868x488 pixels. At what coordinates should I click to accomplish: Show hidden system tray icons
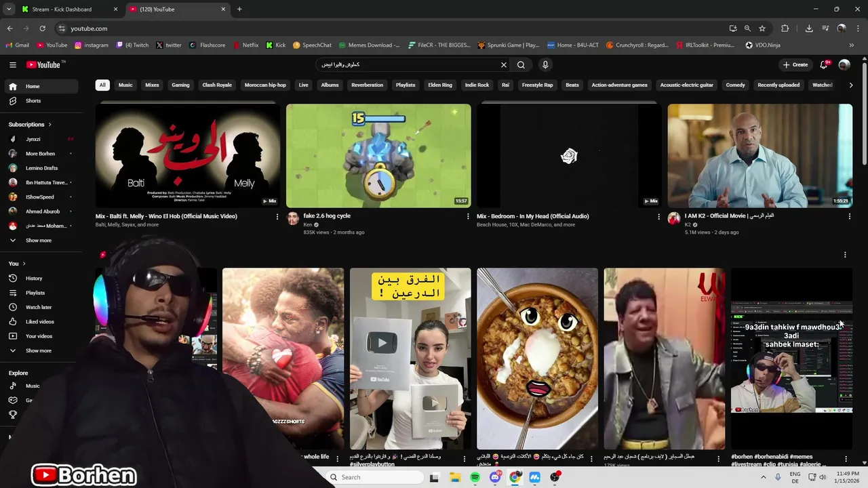pos(763,477)
